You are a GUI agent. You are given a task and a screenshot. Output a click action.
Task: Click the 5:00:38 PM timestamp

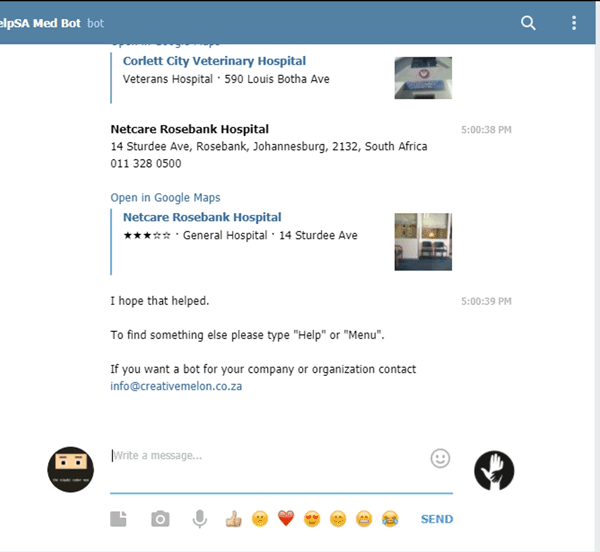coord(486,130)
